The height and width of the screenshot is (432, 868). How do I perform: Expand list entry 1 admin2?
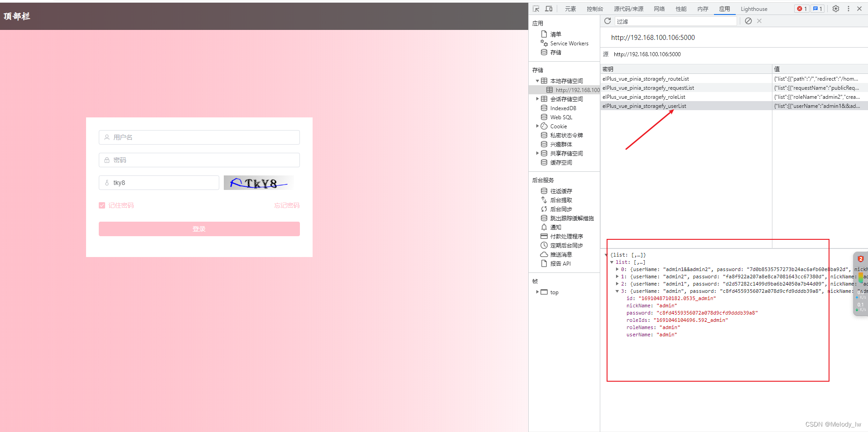point(617,277)
